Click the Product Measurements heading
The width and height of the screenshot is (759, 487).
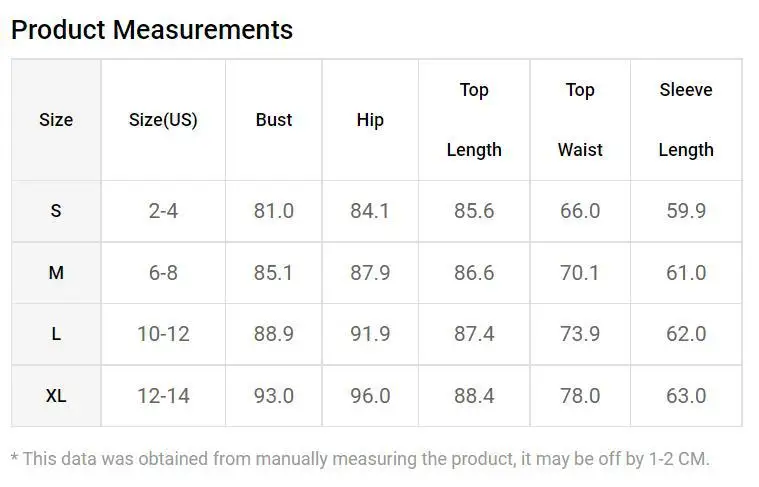click(152, 30)
